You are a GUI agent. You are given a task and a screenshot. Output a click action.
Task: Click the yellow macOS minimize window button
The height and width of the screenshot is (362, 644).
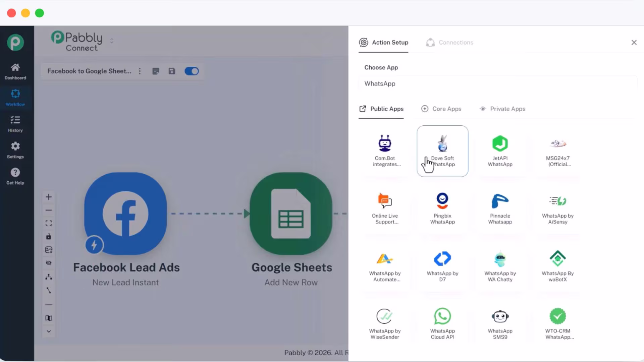pos(25,13)
